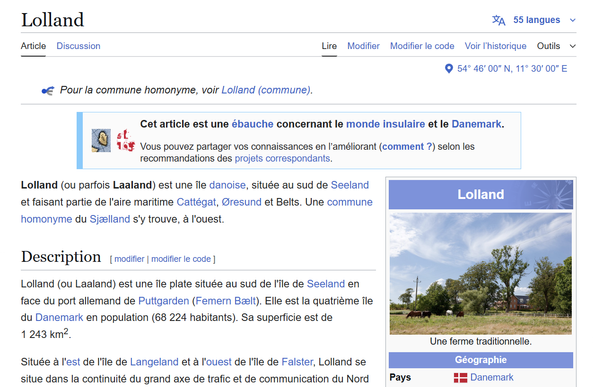Screen dimensions: 594x387
Task: Open the Puttgarden link
Action: [164, 301]
